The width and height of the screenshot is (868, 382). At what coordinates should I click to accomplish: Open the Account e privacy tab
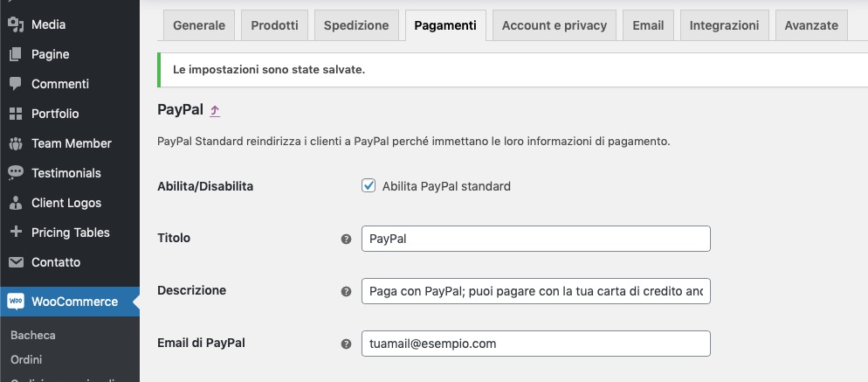tap(555, 25)
